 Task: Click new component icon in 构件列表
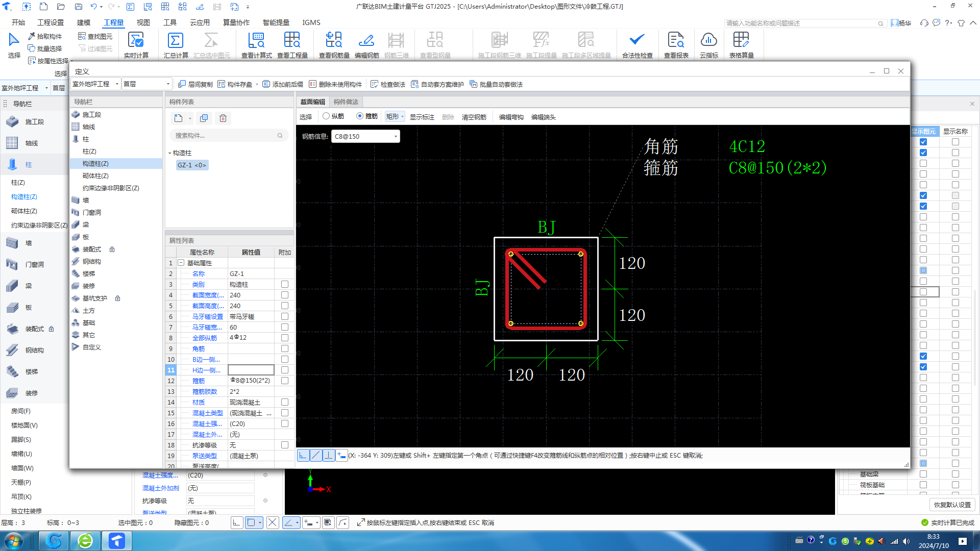click(178, 118)
